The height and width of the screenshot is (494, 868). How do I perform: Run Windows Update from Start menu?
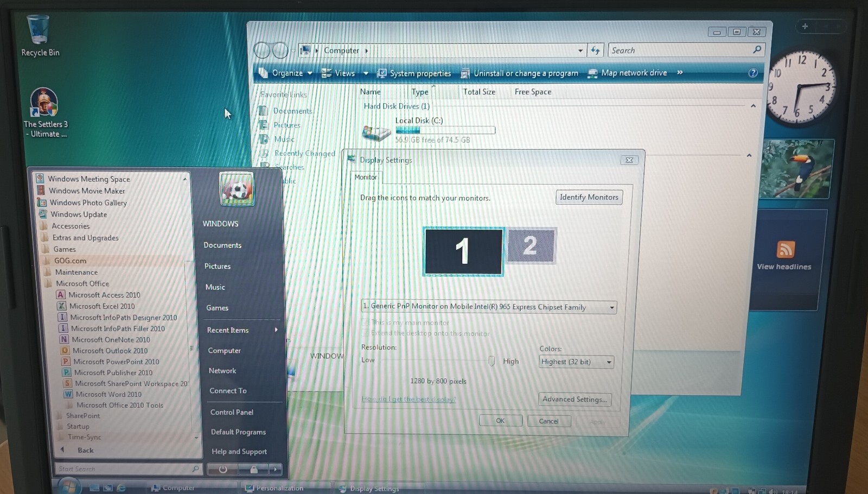tap(73, 214)
